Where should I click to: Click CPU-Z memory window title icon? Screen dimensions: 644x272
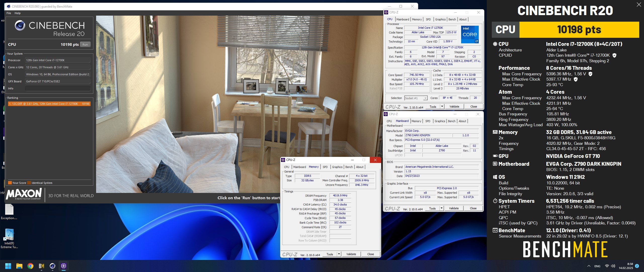pos(283,160)
